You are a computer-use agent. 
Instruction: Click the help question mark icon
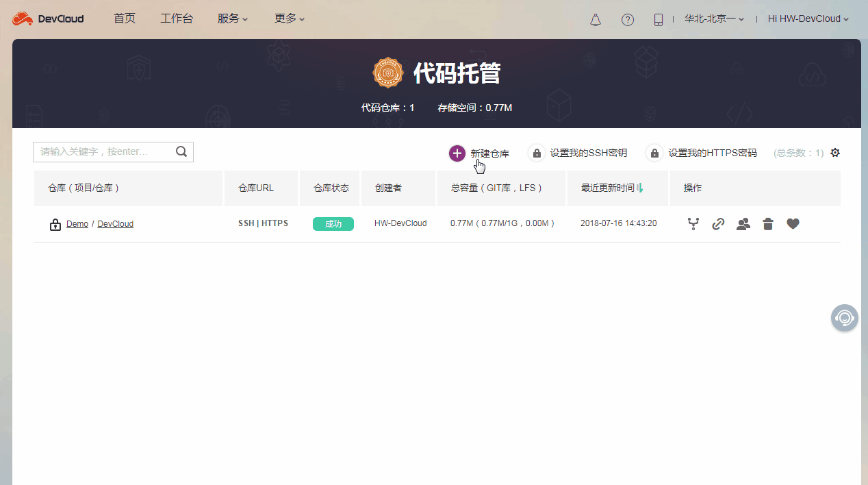pos(628,19)
